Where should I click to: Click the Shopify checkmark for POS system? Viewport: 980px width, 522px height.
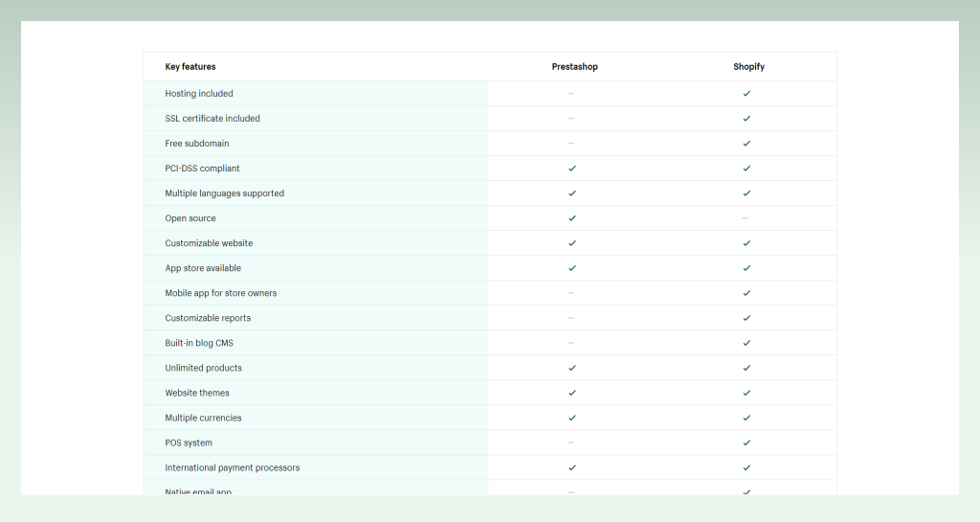pos(746,443)
